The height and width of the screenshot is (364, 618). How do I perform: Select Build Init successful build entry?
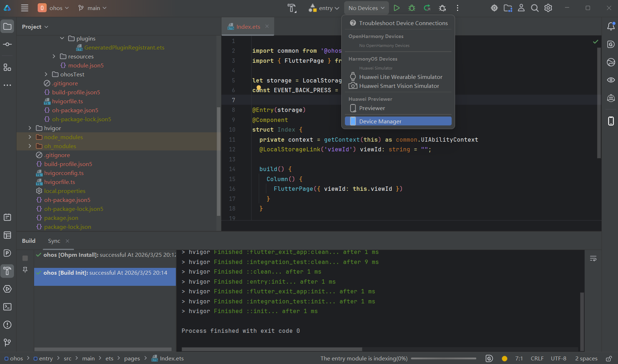(105, 276)
